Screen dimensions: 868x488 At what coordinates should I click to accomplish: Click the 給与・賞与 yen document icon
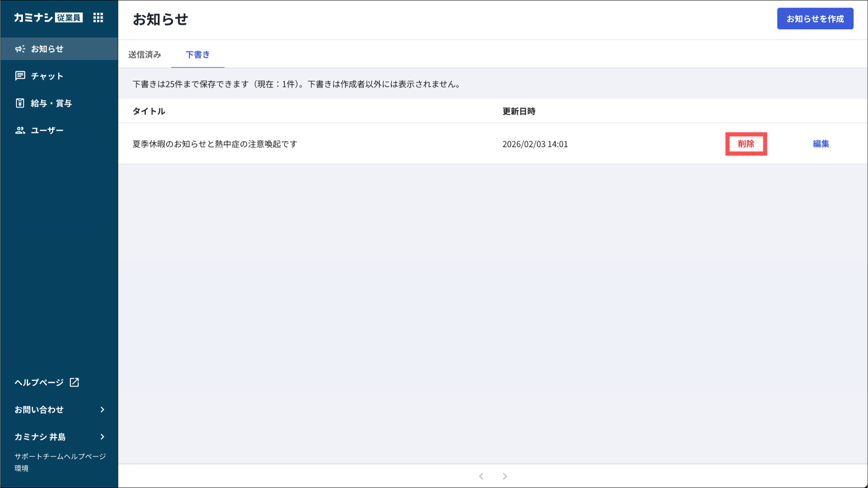(20, 103)
